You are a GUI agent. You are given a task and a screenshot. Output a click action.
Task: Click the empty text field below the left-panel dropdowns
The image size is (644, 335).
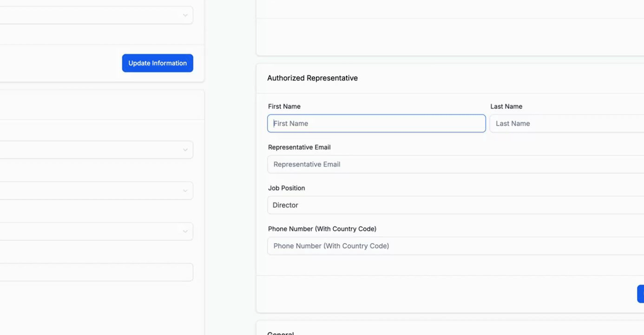[93, 272]
